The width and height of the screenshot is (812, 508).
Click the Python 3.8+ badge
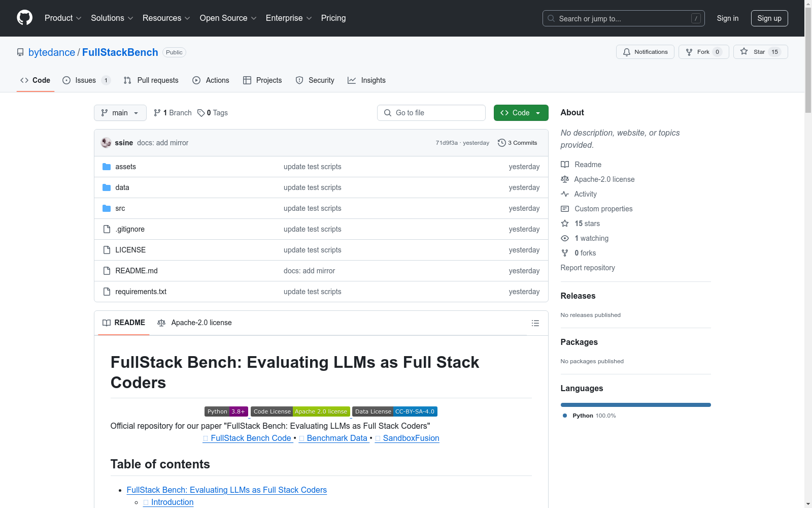click(226, 411)
